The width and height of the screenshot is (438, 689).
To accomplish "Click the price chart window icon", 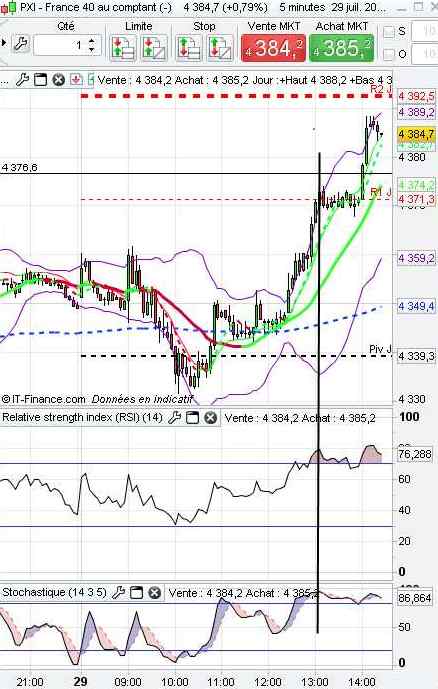I will point(40,80).
